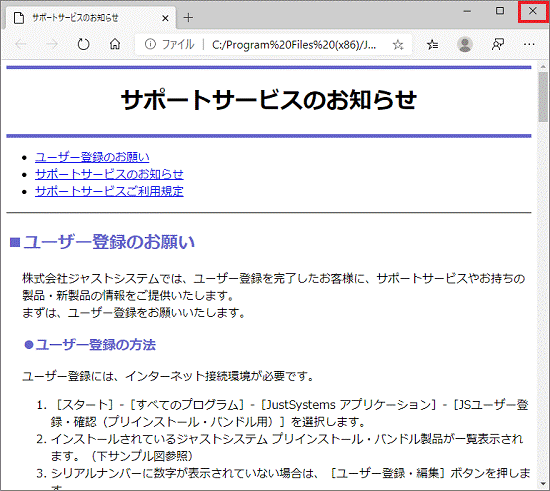Open the browser settings ellipsis menu
The width and height of the screenshot is (550, 491).
(x=529, y=45)
